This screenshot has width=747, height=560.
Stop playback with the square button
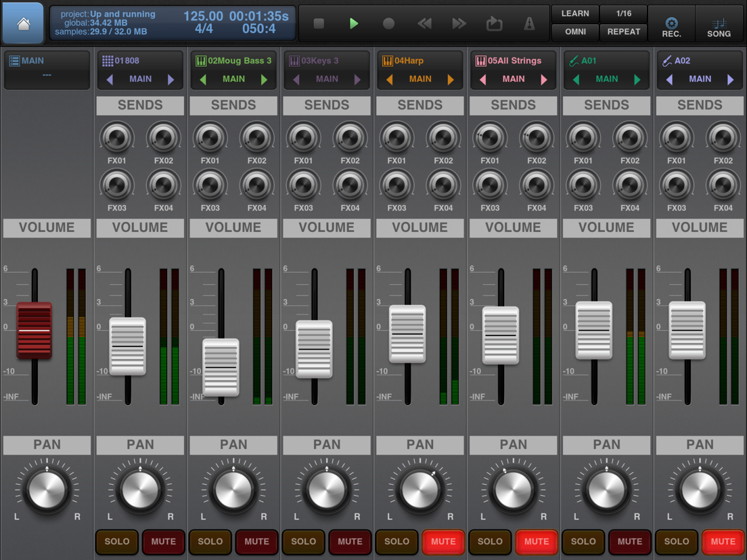click(x=319, y=23)
